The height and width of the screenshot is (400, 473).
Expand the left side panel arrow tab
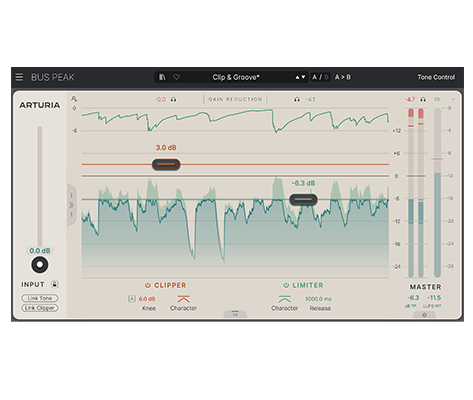coord(71,205)
